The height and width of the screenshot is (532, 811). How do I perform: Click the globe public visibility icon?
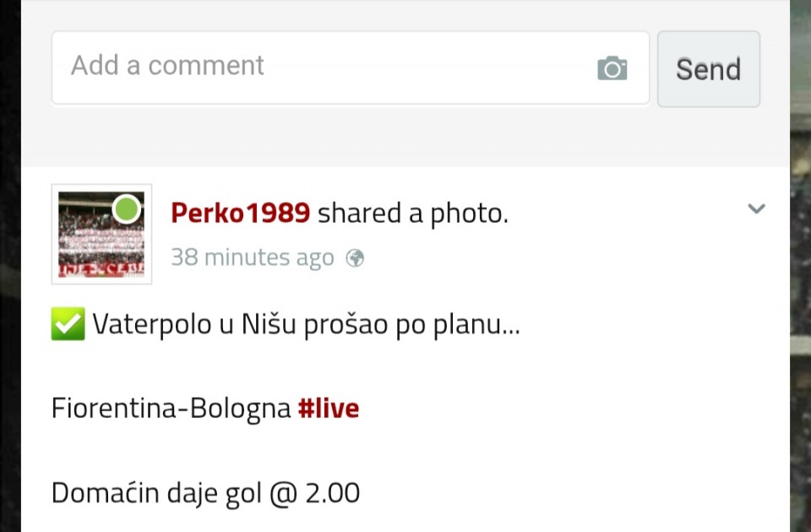[356, 258]
